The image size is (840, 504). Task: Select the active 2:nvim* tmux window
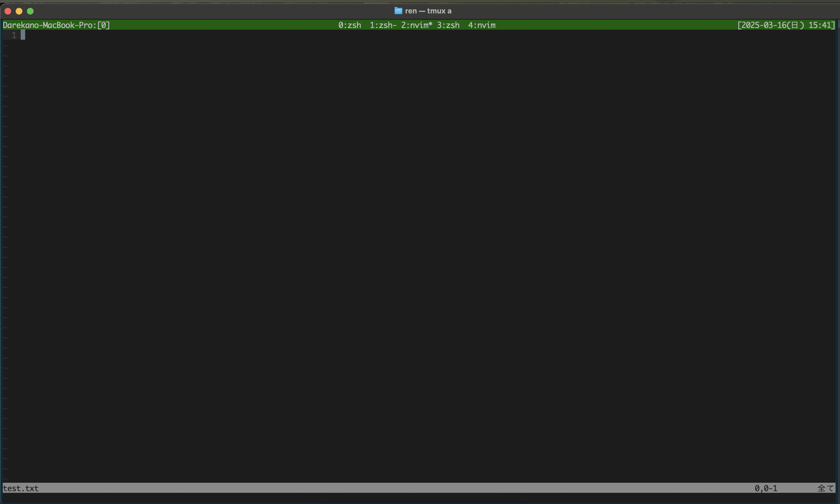[416, 25]
